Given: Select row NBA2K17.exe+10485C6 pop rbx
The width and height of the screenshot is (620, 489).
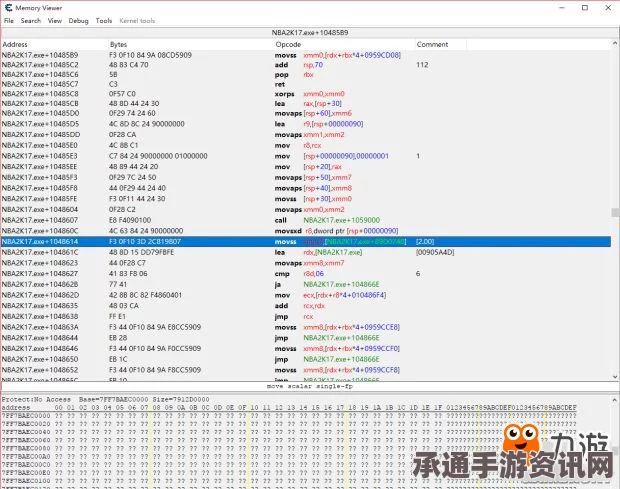Looking at the screenshot, I should pyautogui.click(x=306, y=74).
